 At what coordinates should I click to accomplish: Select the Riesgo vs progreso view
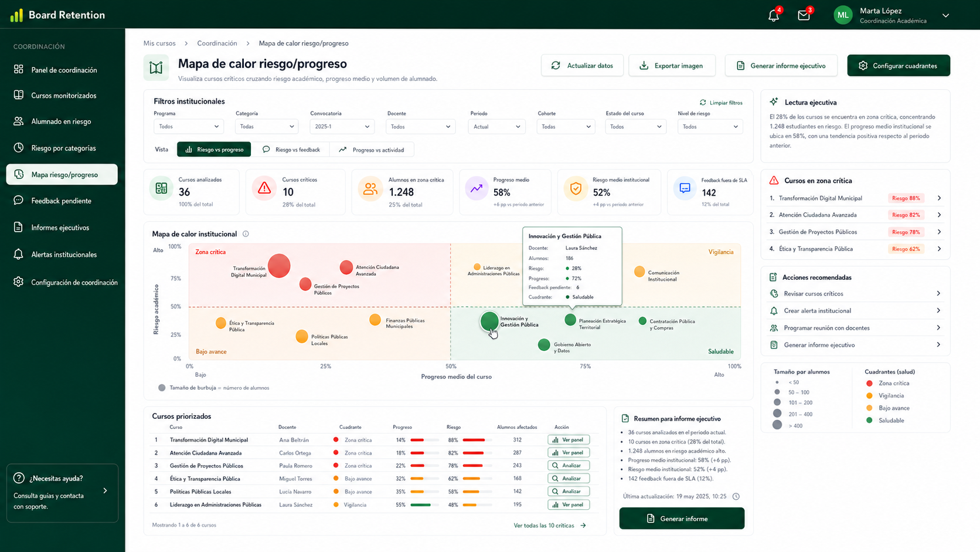pyautogui.click(x=214, y=150)
